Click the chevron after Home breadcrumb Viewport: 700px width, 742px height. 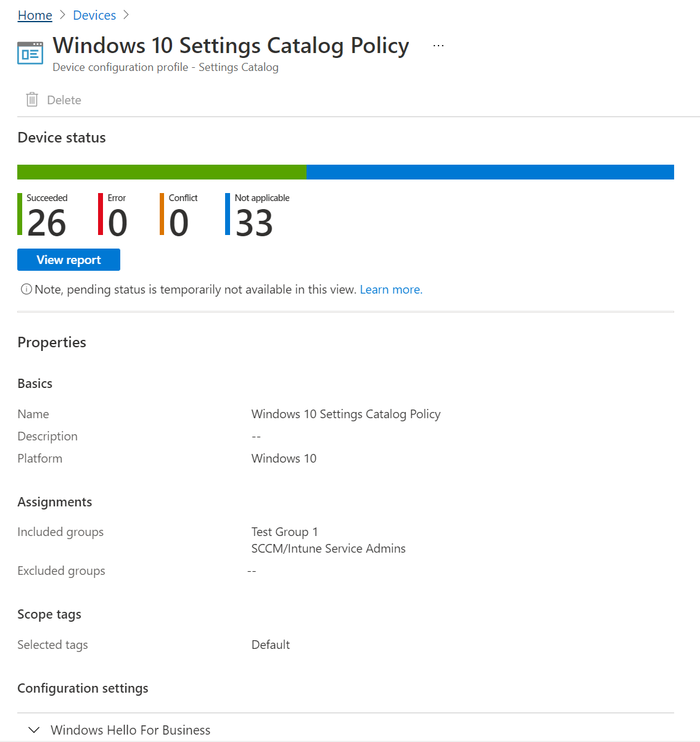(x=62, y=15)
